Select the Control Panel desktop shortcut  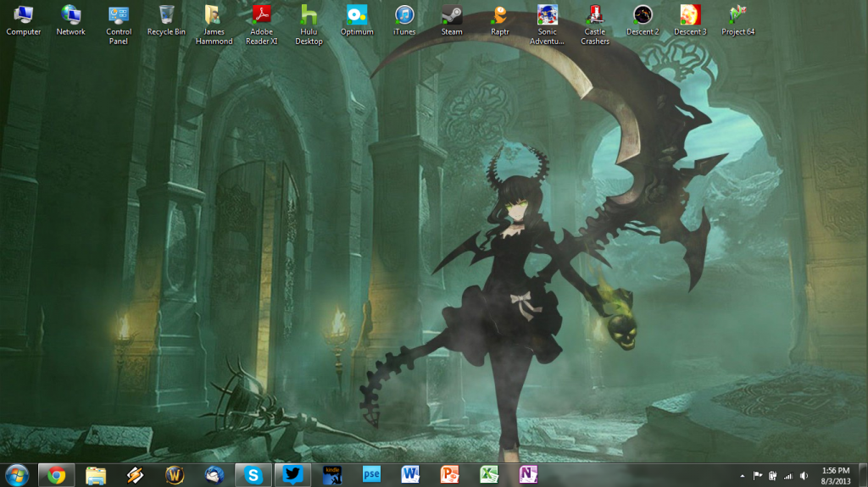pyautogui.click(x=119, y=25)
